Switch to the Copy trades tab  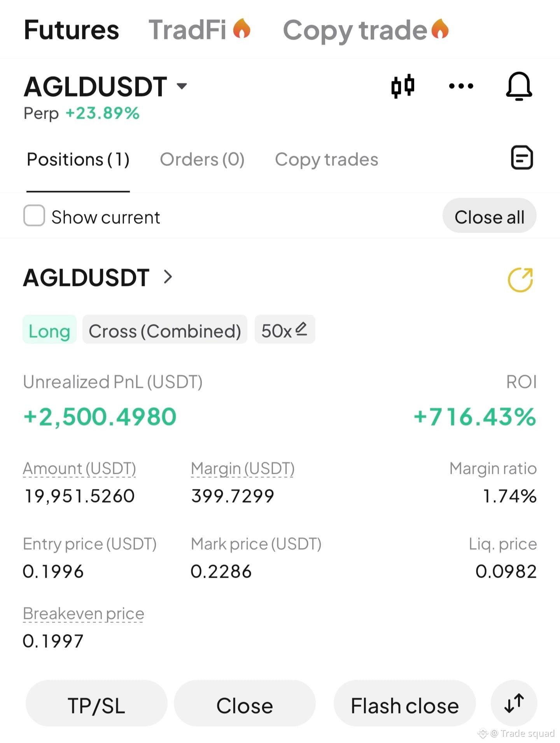point(326,159)
